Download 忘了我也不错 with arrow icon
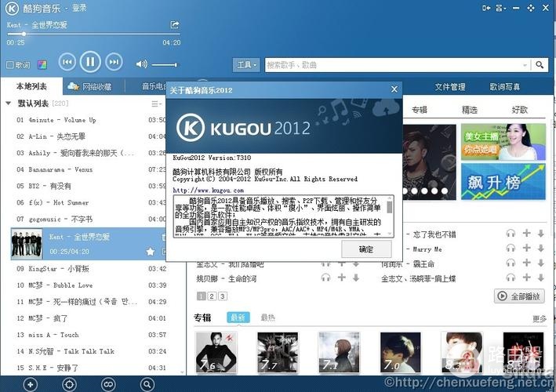Viewport: 556px width, 392px height. point(541,233)
